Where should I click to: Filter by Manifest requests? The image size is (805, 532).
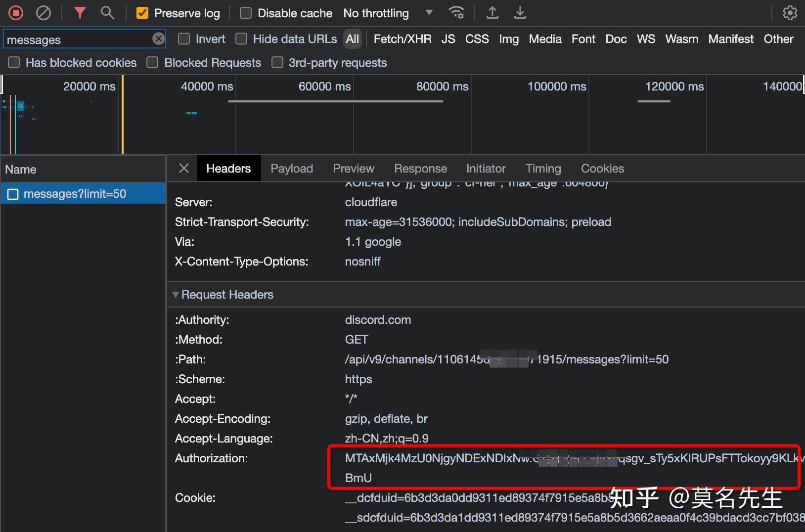(731, 39)
